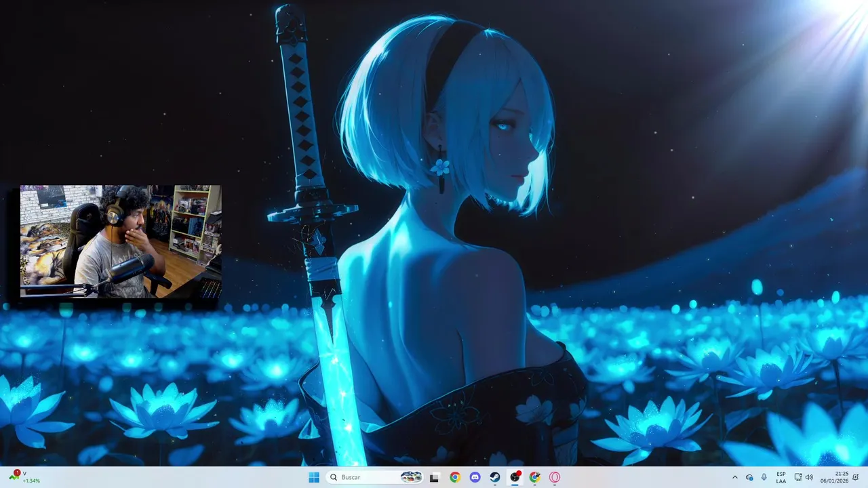868x488 pixels.
Task: Click the Buscar search field
Action: pyautogui.click(x=375, y=477)
